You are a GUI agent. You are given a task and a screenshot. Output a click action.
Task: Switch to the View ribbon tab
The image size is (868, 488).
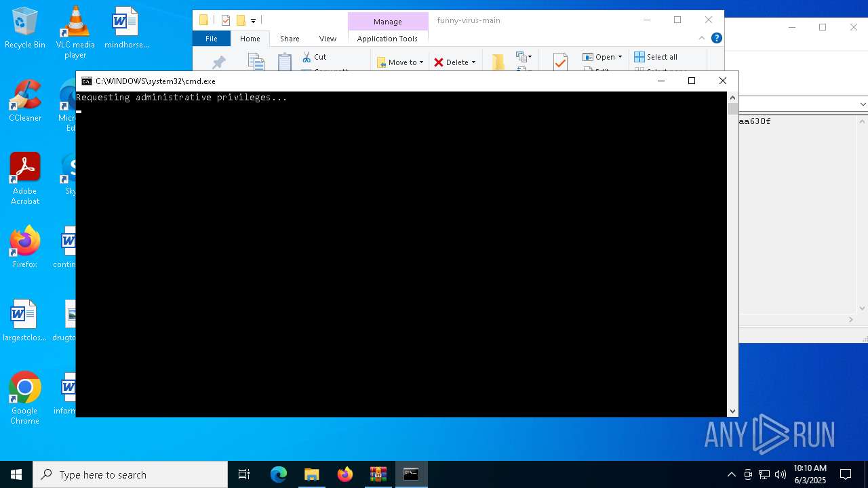click(x=328, y=39)
